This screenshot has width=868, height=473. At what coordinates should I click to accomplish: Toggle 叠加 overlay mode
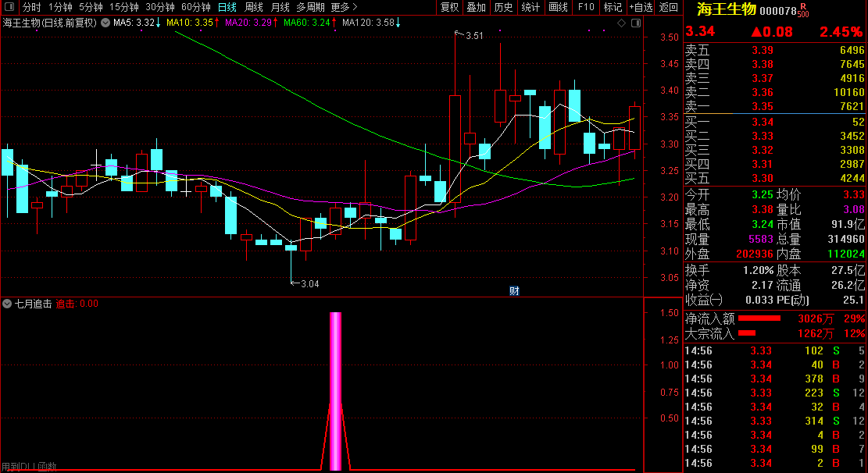(476, 7)
